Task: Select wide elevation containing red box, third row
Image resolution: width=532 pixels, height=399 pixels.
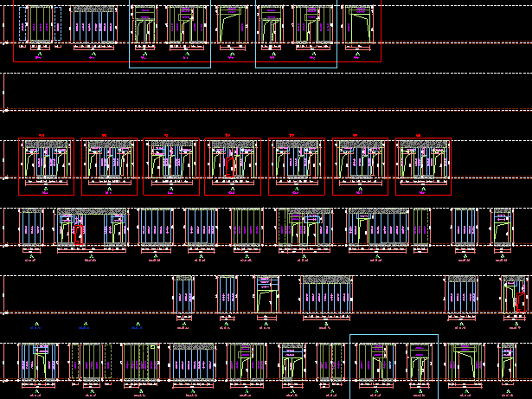Action: click(x=91, y=230)
